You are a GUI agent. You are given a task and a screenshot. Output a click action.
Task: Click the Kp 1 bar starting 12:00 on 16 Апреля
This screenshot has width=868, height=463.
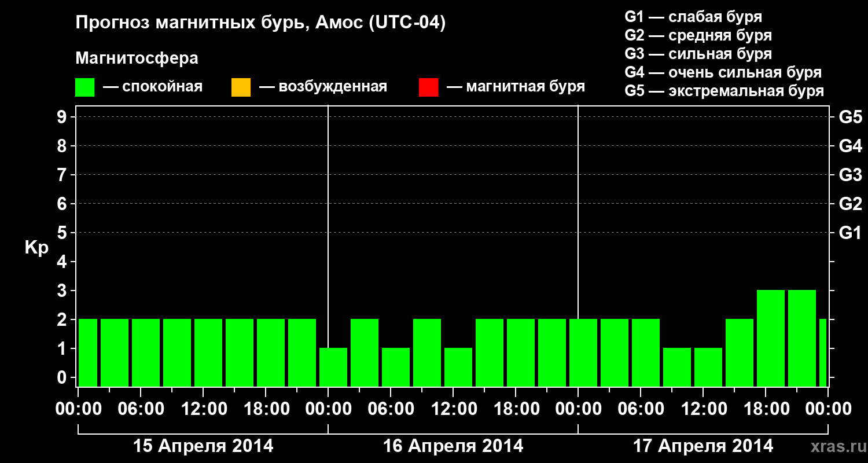pyautogui.click(x=458, y=367)
